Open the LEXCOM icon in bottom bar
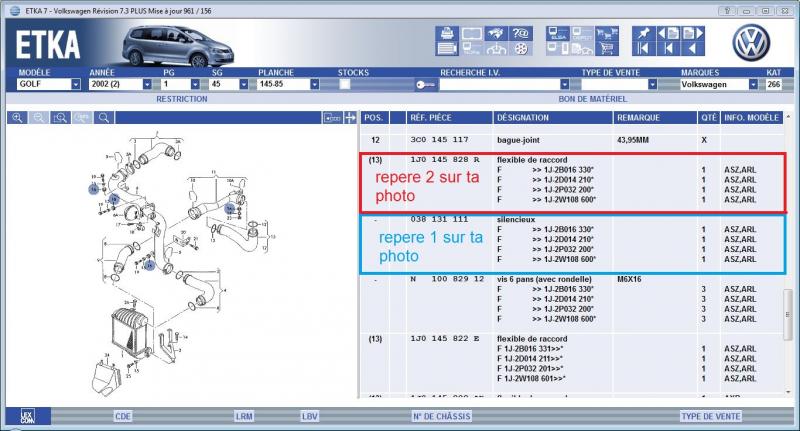 point(28,416)
